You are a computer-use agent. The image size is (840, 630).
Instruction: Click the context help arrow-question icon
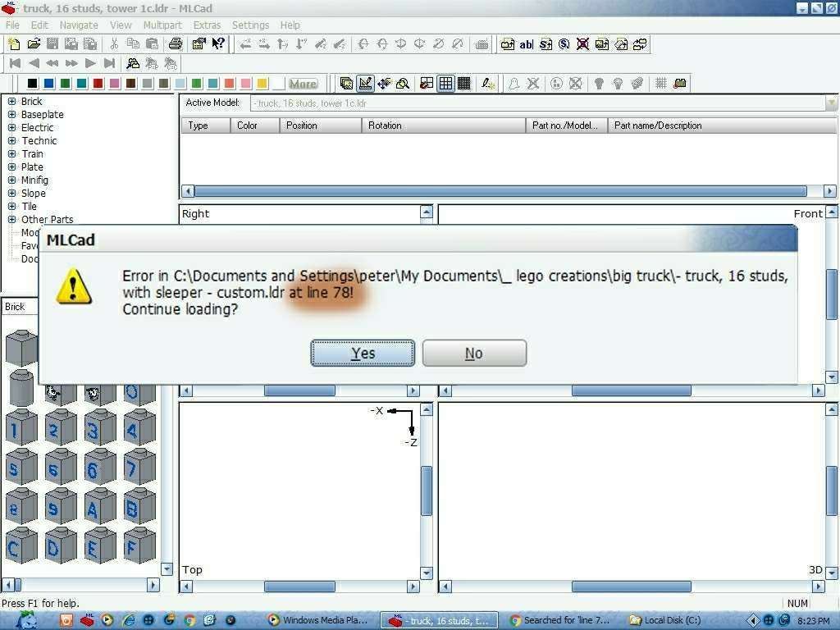[218, 44]
